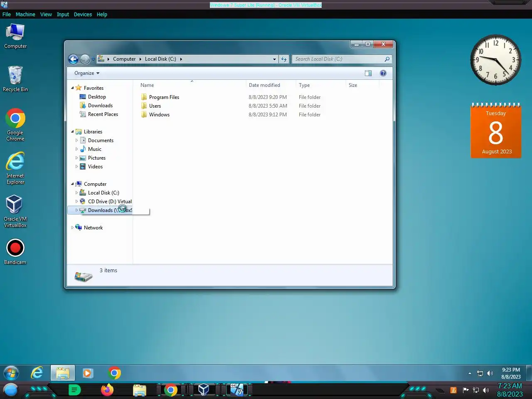Show the preview pane

point(368,73)
